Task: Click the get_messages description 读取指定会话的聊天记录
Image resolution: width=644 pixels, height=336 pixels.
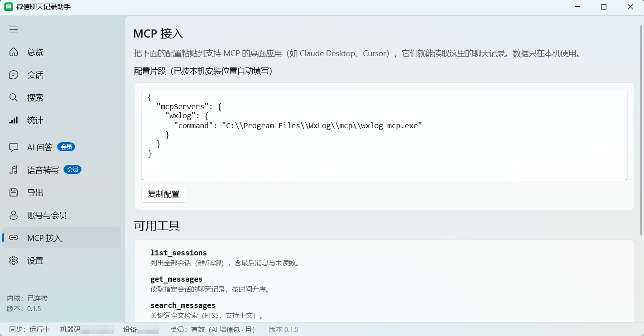Action: tap(210, 289)
